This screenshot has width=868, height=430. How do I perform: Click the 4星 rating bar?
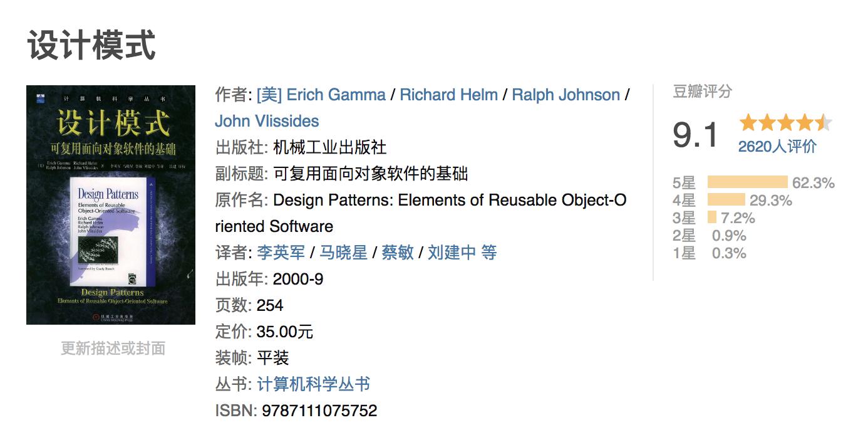[x=726, y=200]
